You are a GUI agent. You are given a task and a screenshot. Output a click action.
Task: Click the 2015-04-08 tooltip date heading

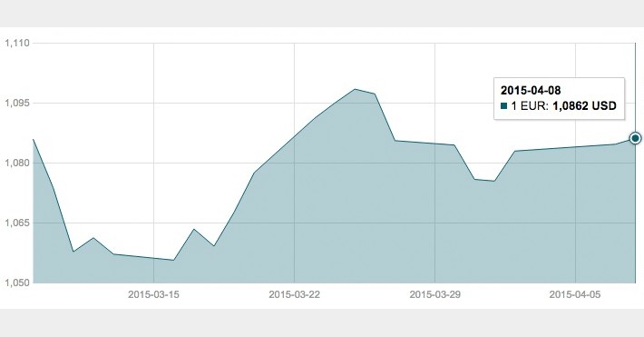pyautogui.click(x=531, y=91)
